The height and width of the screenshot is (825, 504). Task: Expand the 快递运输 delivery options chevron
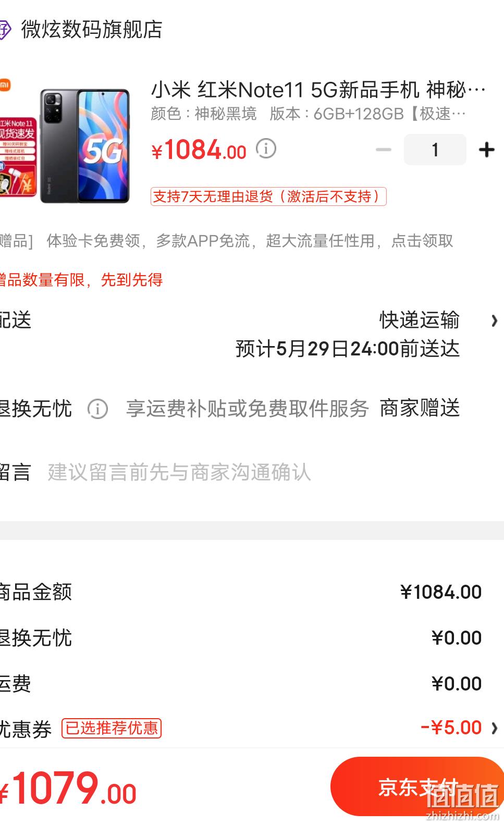[x=494, y=321]
